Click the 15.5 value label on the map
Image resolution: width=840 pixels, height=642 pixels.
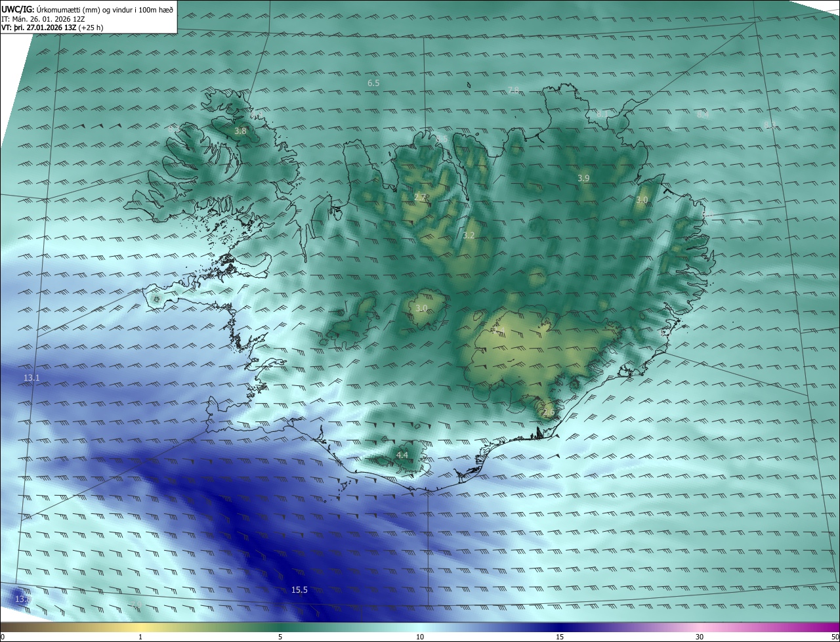[x=299, y=590]
